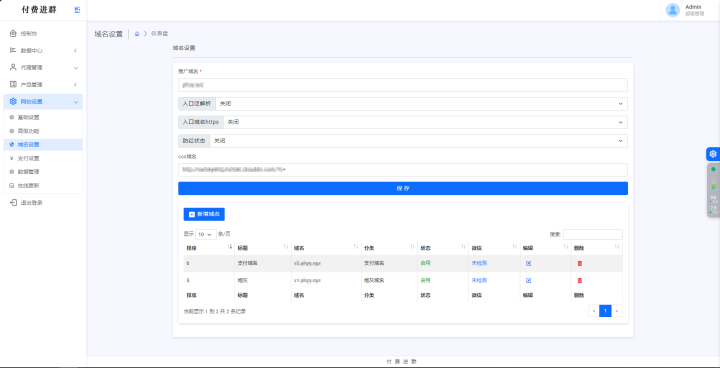Click the gear icon beside 数据管理

[12, 171]
